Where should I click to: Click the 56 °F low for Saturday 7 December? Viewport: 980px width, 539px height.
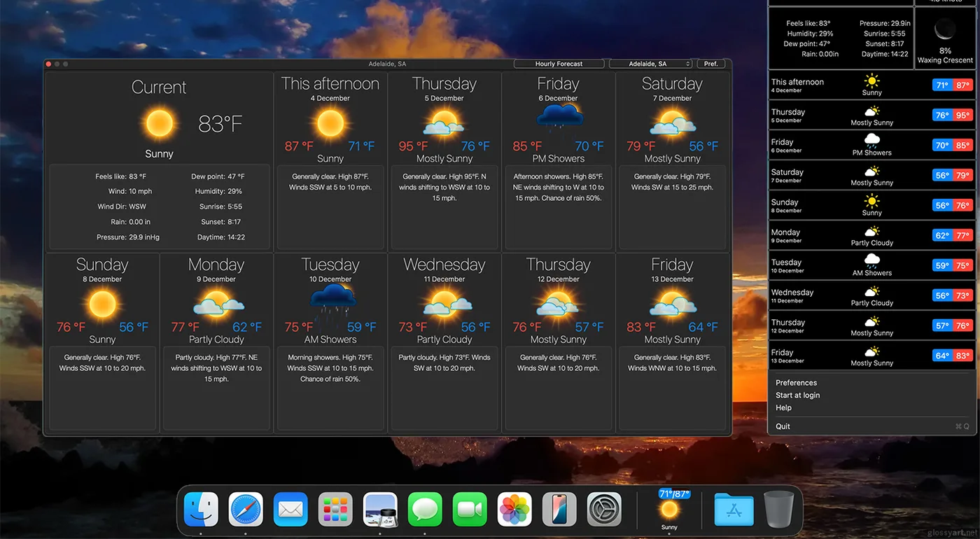703,146
